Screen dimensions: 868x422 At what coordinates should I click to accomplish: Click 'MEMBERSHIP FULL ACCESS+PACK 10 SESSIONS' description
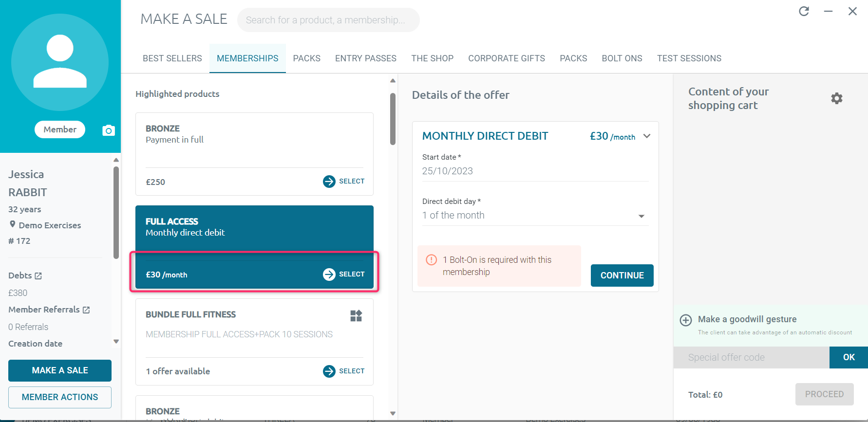(239, 334)
